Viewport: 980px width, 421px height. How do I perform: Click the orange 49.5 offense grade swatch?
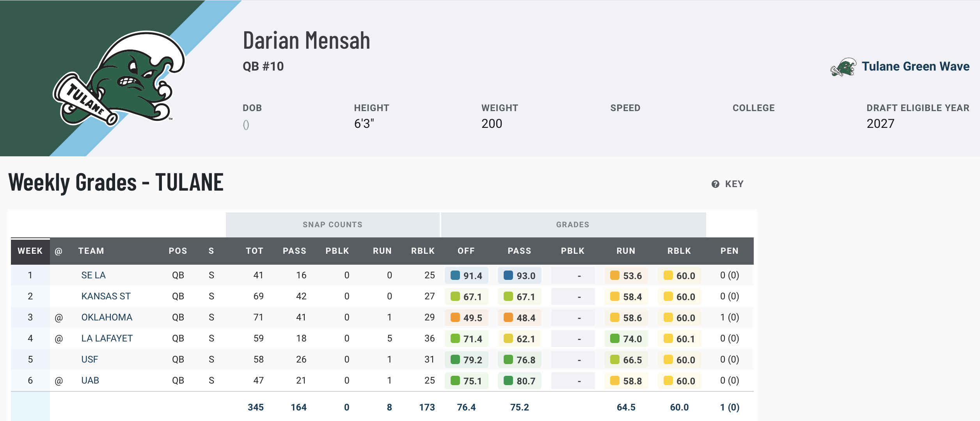455,318
